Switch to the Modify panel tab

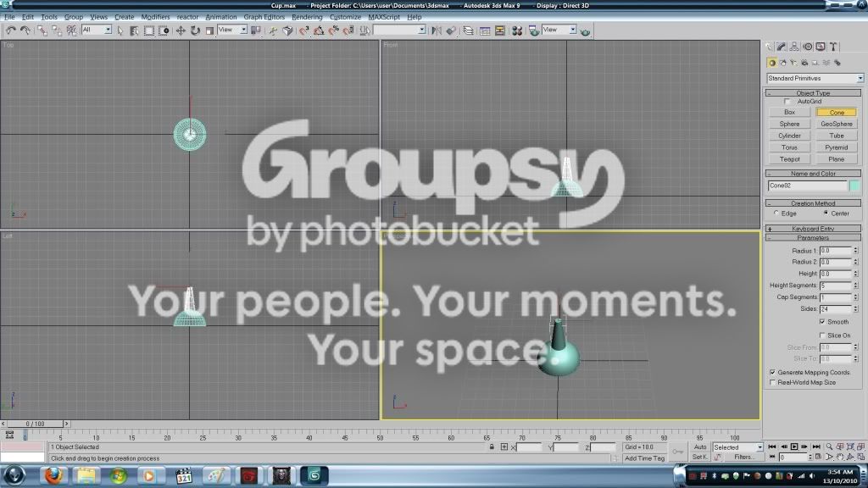(x=781, y=47)
